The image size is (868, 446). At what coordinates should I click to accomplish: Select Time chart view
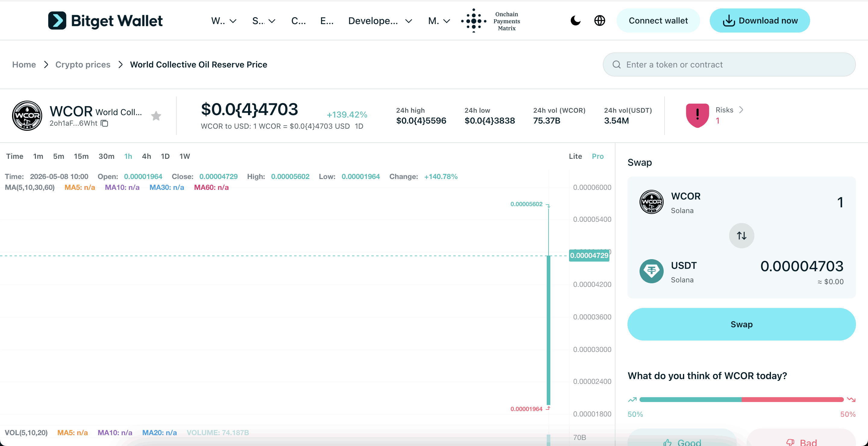[x=14, y=156]
